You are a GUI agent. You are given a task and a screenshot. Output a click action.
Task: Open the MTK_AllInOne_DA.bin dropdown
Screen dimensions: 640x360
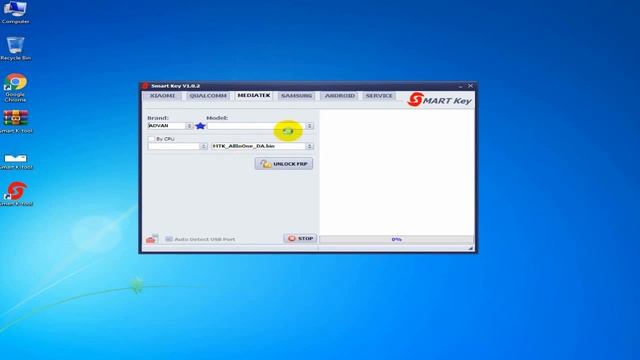tap(309, 146)
